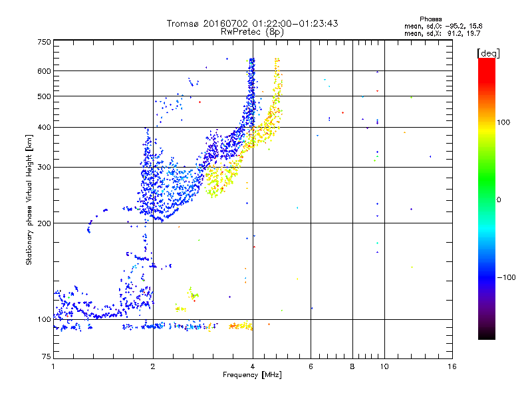
Task: Click the colorbar tick label "100"
Action: [503, 122]
